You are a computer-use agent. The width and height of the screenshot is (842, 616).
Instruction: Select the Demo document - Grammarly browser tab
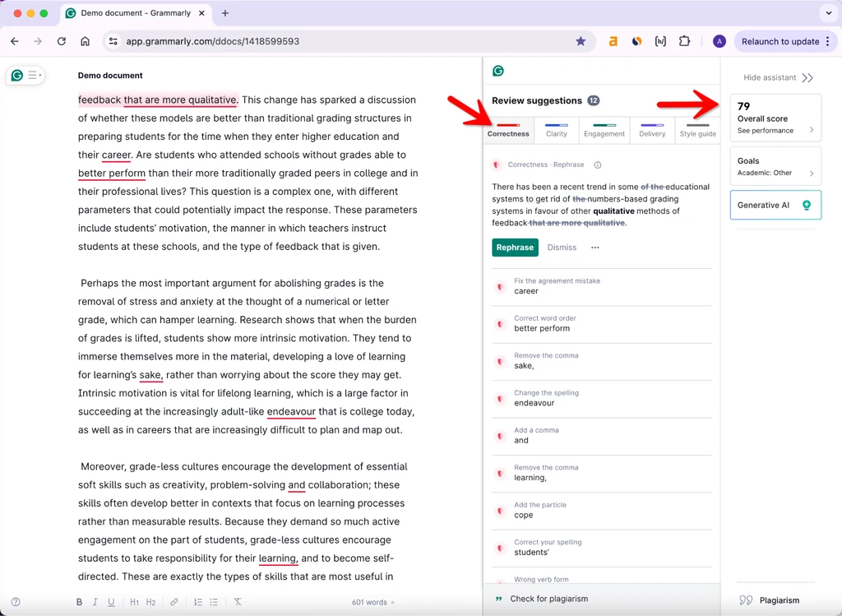(x=135, y=13)
